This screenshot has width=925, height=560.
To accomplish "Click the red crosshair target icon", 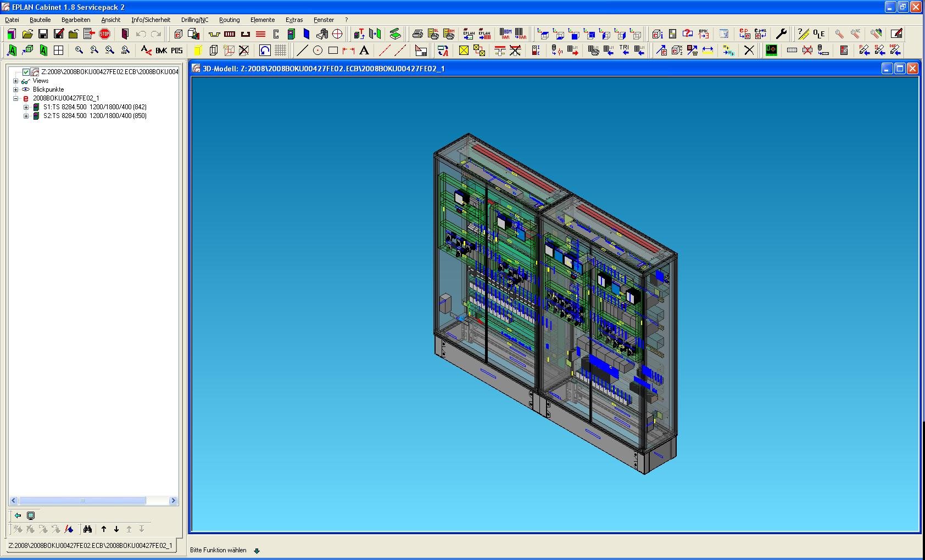I will coord(337,34).
